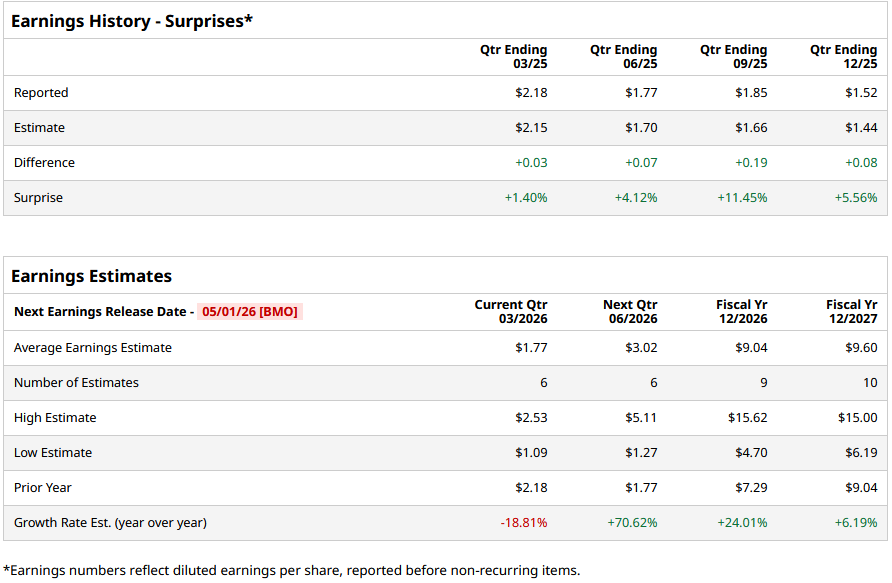Click the Average Earnings Estimate row label
This screenshot has height=583, width=892.
tap(93, 348)
